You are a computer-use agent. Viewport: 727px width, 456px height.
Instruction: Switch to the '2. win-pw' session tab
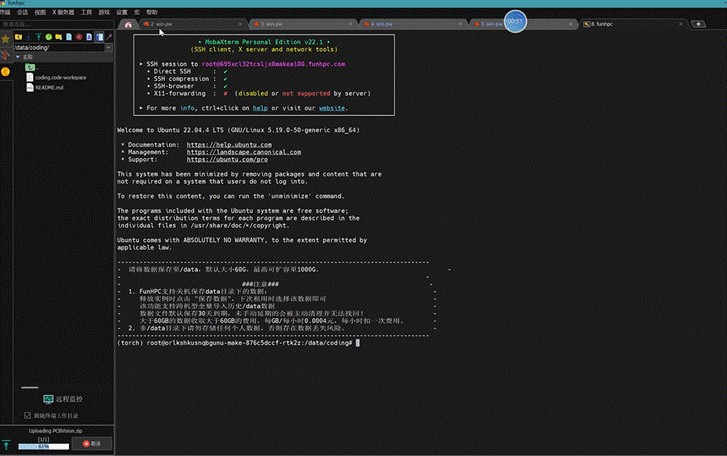(x=192, y=24)
